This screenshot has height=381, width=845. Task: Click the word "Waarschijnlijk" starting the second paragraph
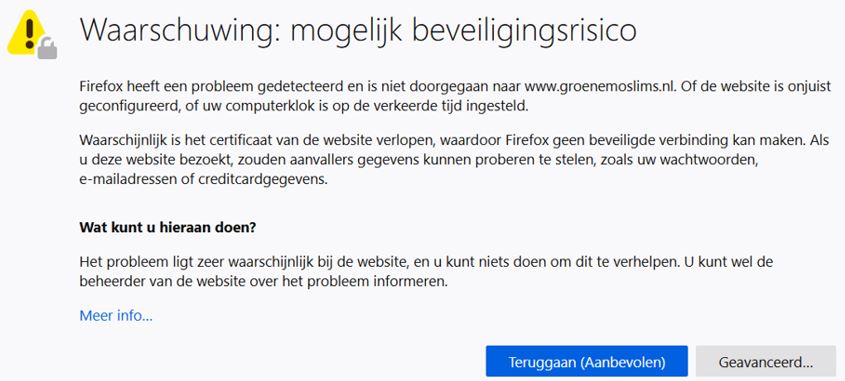tap(117, 141)
